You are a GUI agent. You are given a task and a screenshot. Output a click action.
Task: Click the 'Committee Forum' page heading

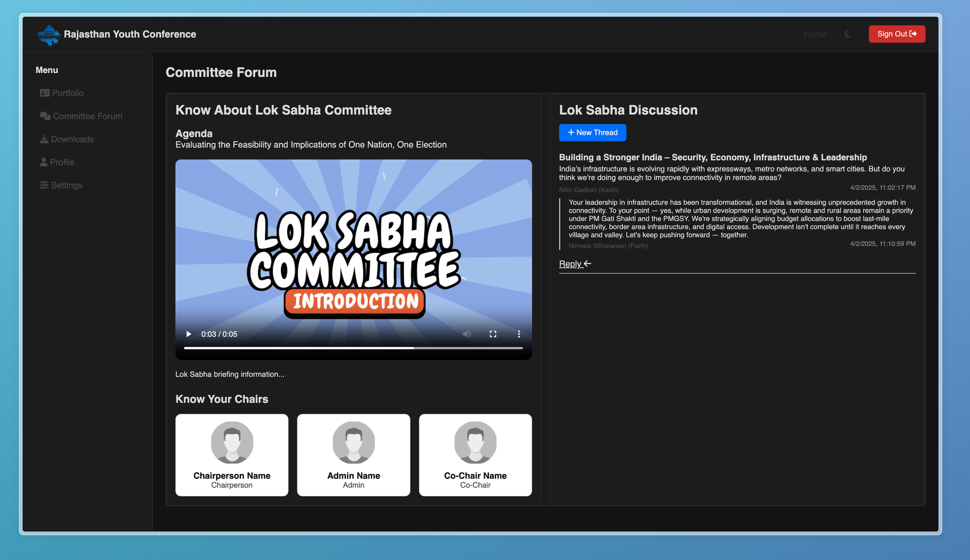tap(221, 73)
